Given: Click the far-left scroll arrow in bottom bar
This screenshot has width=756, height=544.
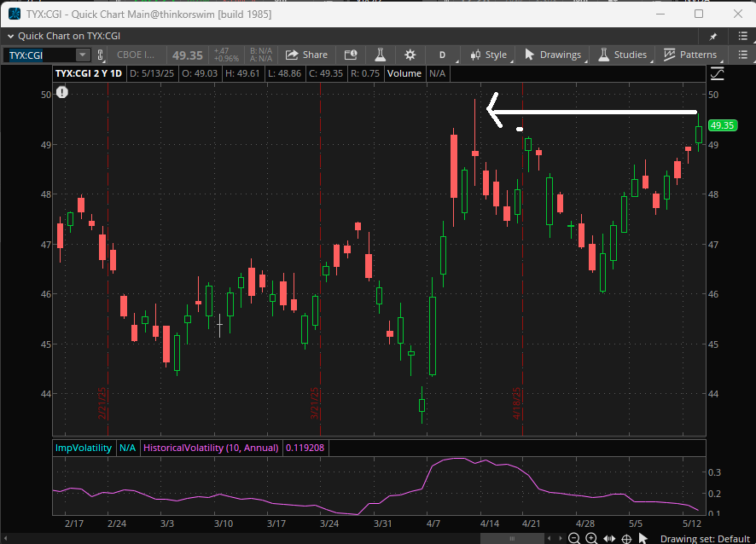Looking at the screenshot, I should pos(6,538).
